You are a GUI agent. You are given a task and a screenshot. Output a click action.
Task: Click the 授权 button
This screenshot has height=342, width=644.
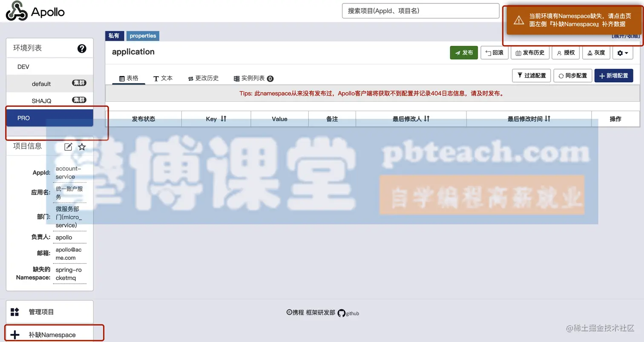(566, 53)
